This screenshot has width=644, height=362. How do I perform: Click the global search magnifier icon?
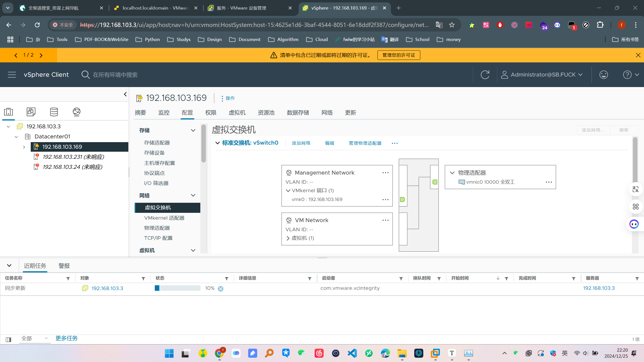[x=85, y=75]
